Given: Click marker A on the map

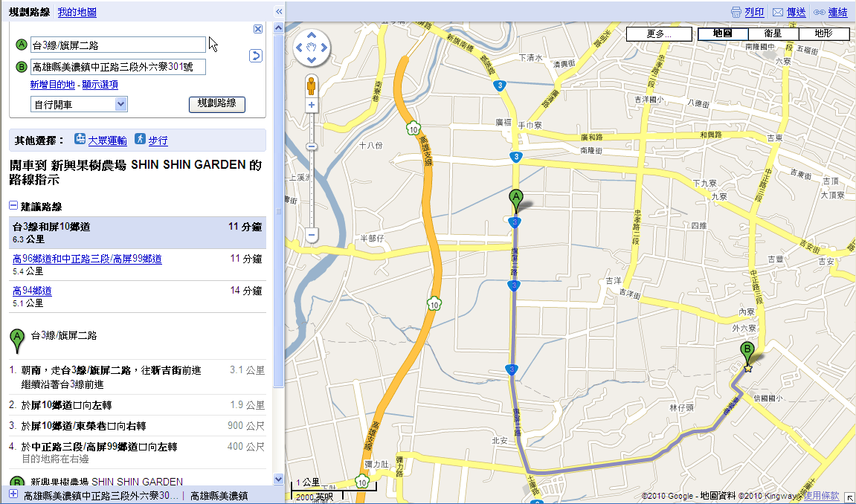Looking at the screenshot, I should click(x=515, y=200).
